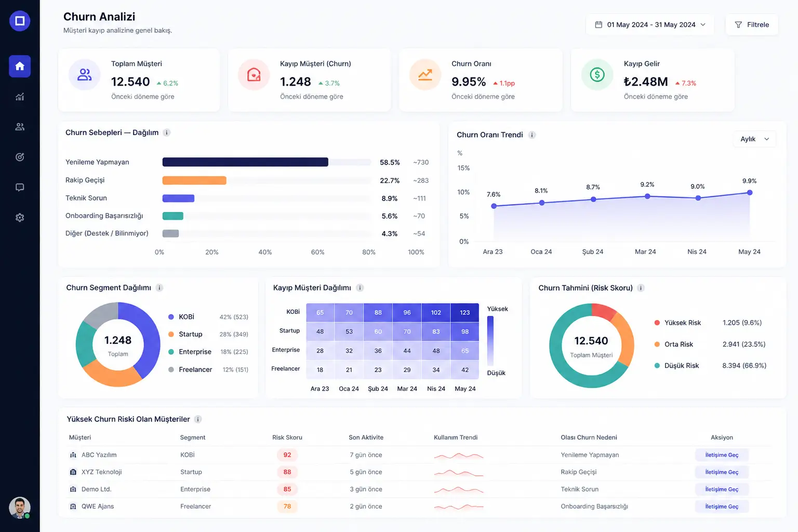The width and height of the screenshot is (798, 532).
Task: Click risk score 78 badge
Action: point(287,507)
